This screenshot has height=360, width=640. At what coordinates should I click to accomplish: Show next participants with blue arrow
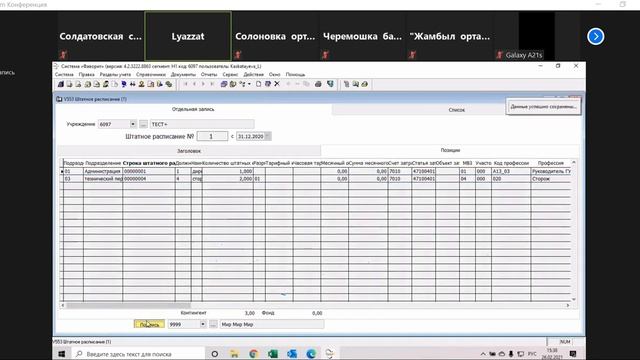coord(596,36)
